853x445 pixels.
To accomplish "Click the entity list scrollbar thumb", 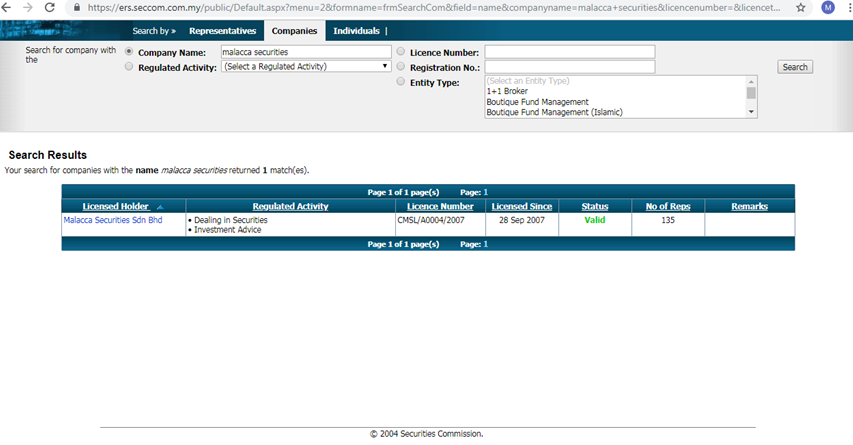I will (x=751, y=93).
